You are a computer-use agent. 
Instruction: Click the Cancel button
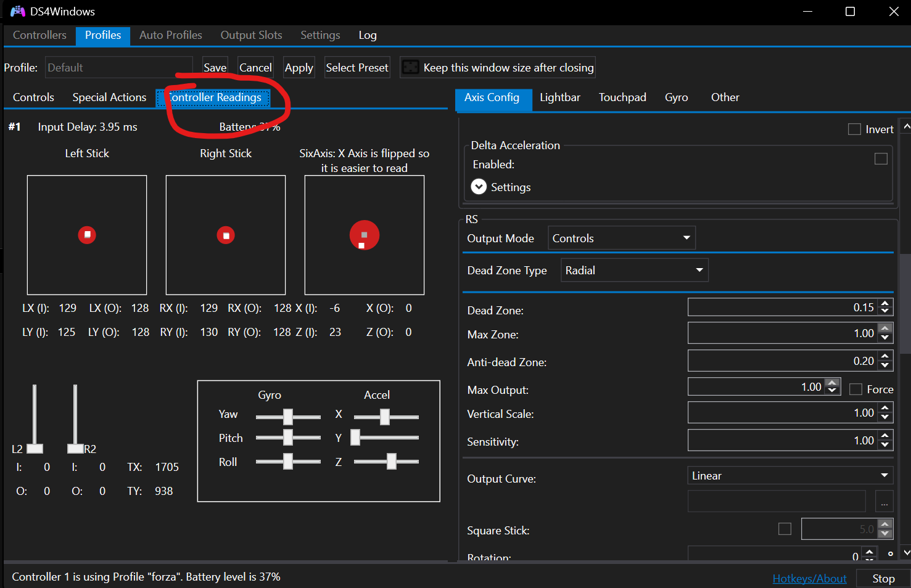pyautogui.click(x=255, y=67)
